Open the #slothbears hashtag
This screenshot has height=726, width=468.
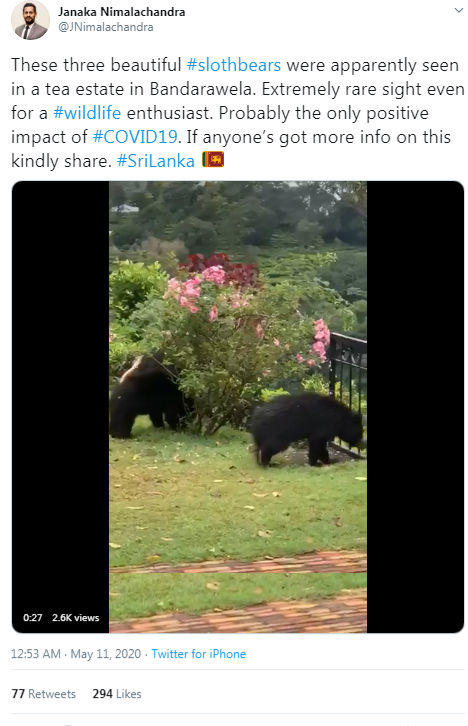pos(234,65)
